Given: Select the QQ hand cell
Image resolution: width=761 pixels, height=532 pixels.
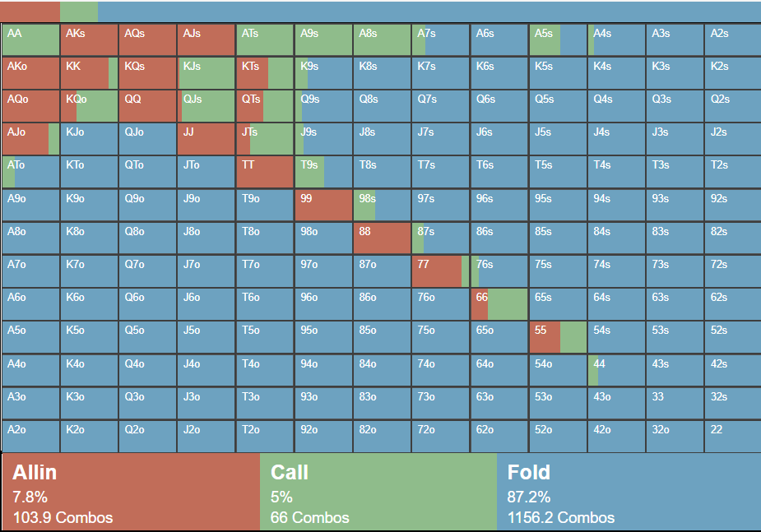Looking at the screenshot, I should click(x=147, y=106).
